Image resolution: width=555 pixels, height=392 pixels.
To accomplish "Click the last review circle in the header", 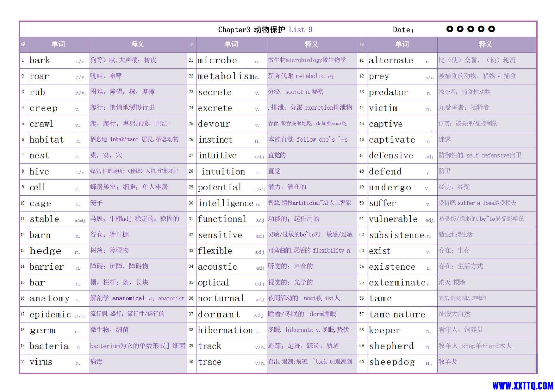I will point(491,29).
